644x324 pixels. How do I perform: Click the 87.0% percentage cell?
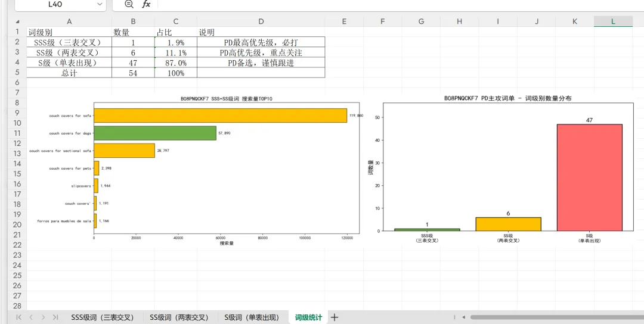click(176, 63)
